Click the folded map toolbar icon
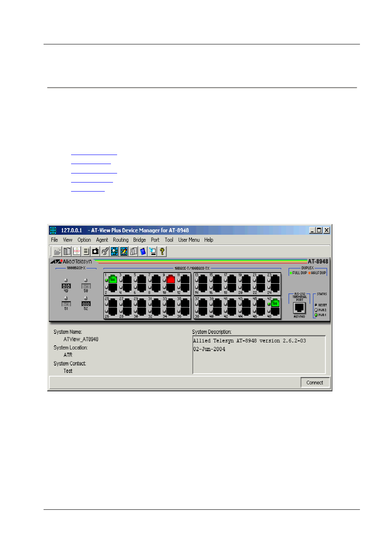 tap(134, 251)
